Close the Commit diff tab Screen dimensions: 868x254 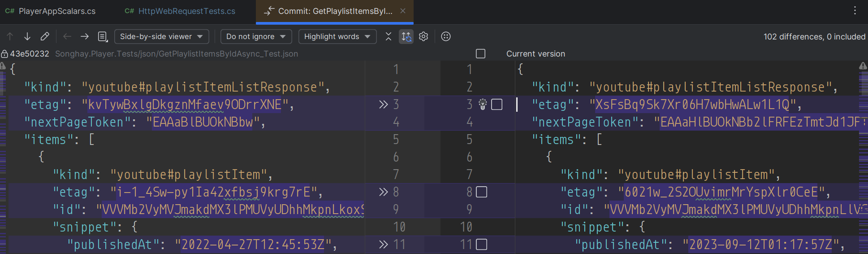tap(403, 11)
